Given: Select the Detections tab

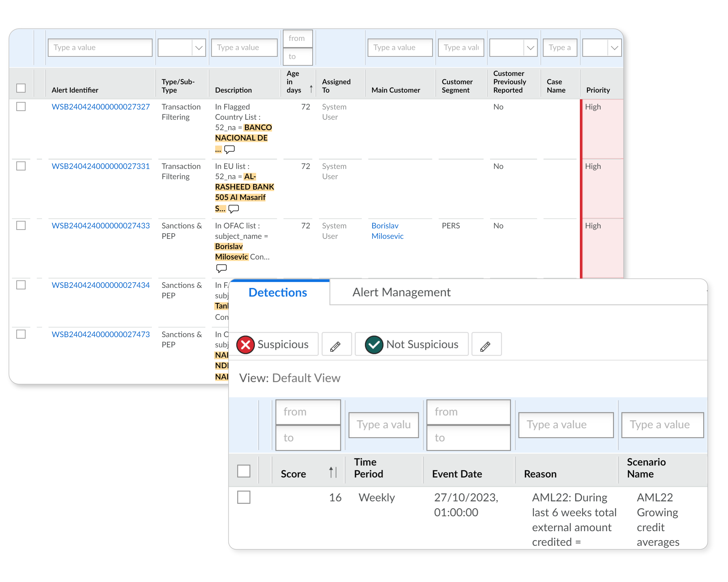Looking at the screenshot, I should click(x=278, y=292).
